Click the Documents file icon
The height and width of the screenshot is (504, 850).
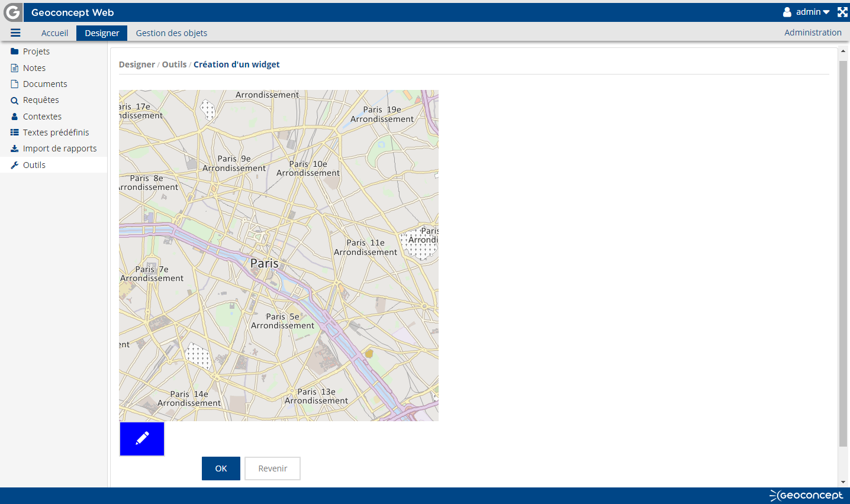click(15, 84)
